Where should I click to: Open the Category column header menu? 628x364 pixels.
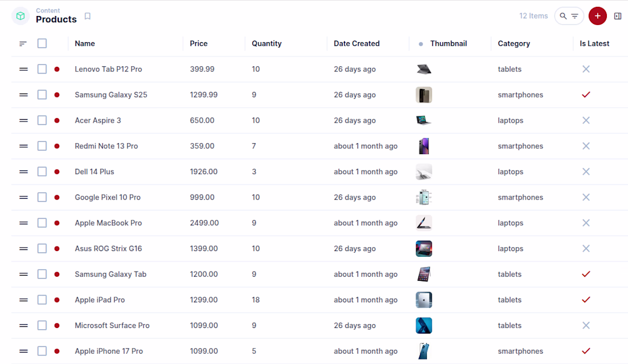(x=514, y=43)
